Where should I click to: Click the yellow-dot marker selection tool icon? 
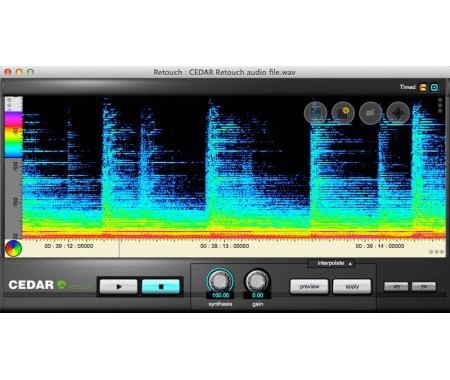tap(343, 113)
